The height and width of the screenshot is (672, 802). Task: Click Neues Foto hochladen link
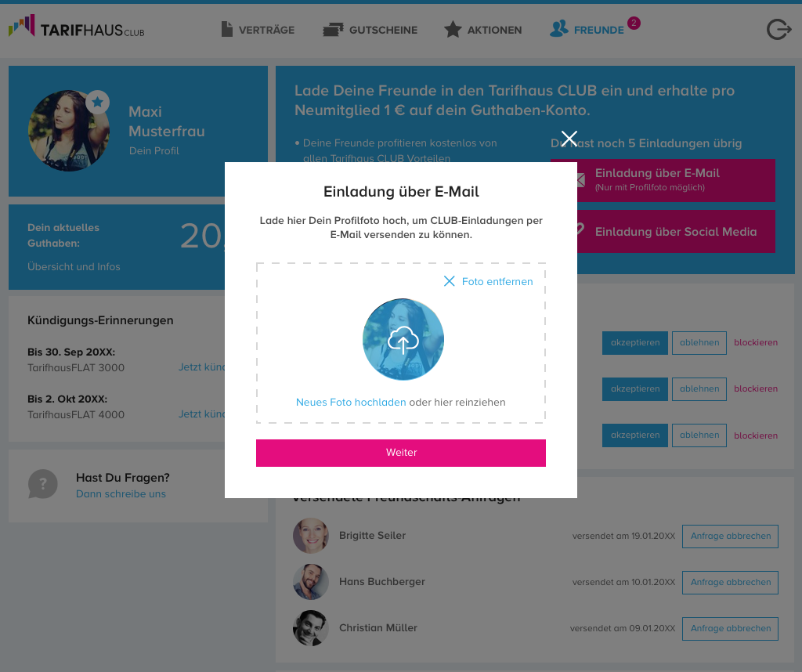[351, 403]
